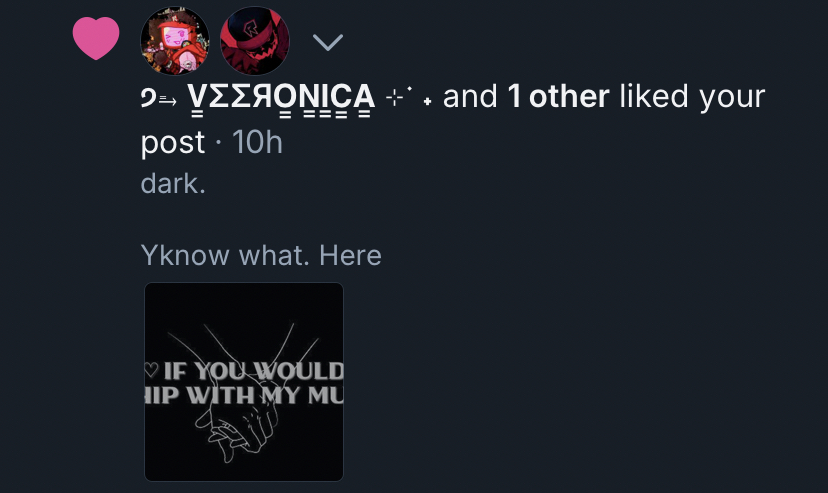The image size is (828, 493).
Task: Click the curled arrow symbol before VEERONICA
Action: pyautogui.click(x=159, y=98)
